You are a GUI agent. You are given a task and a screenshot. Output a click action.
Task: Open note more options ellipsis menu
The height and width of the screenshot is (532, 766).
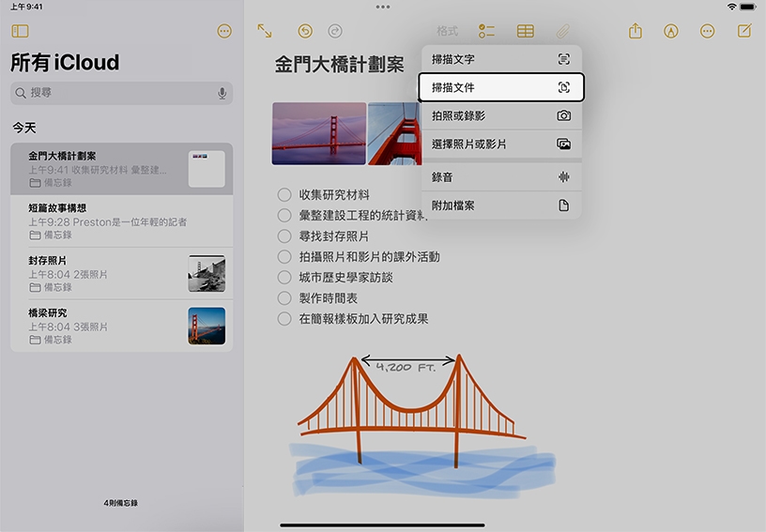click(708, 31)
